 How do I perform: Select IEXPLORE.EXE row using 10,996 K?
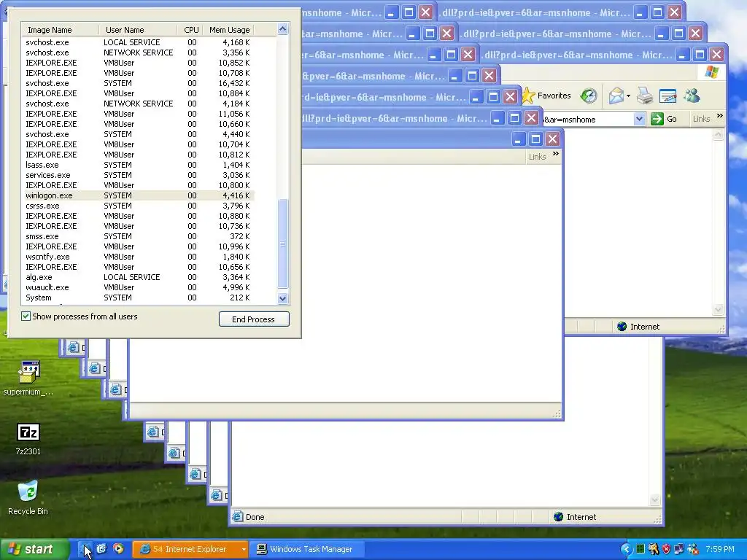(x=139, y=246)
